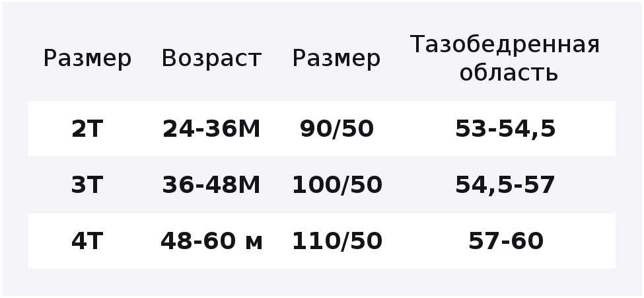Select the 48-60 м age cell
This screenshot has width=644, height=298.
coord(211,241)
